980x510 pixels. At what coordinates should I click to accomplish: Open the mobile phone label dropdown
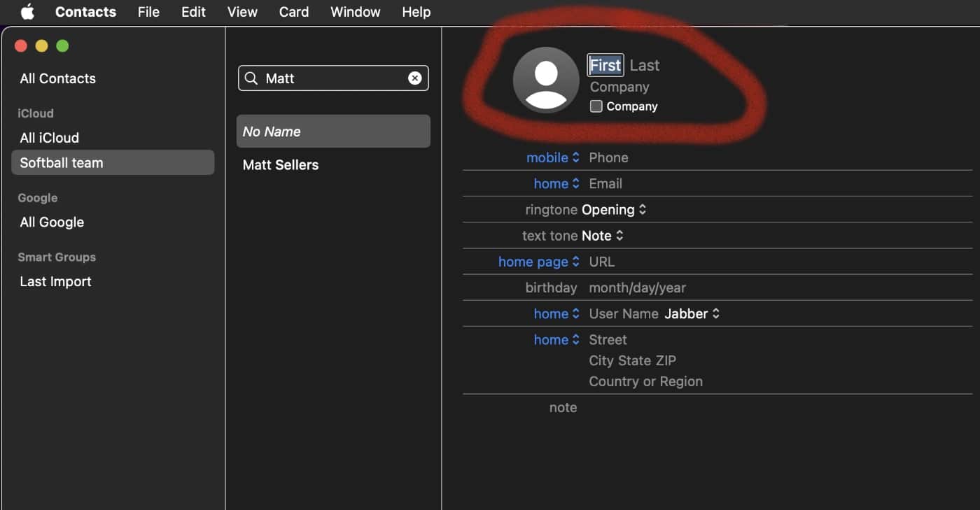tap(553, 157)
